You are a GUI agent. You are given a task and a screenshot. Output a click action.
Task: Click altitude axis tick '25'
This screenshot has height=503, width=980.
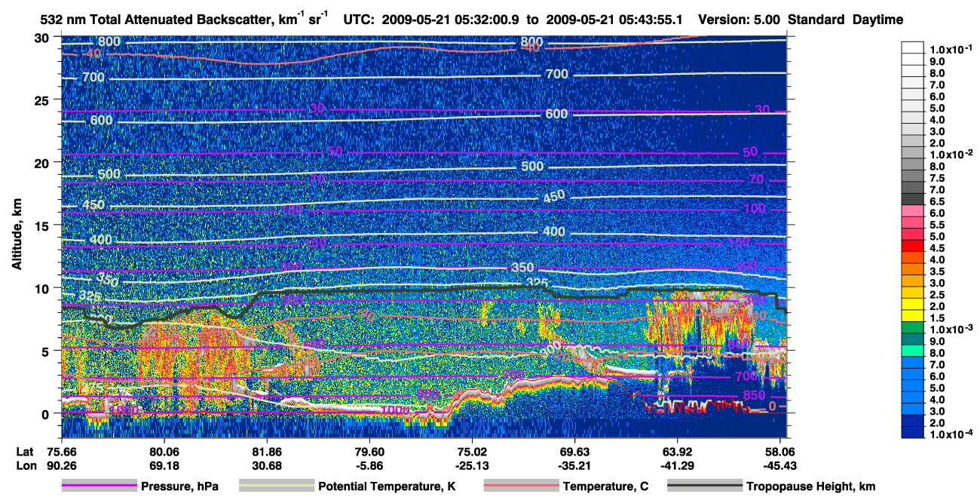[43, 100]
